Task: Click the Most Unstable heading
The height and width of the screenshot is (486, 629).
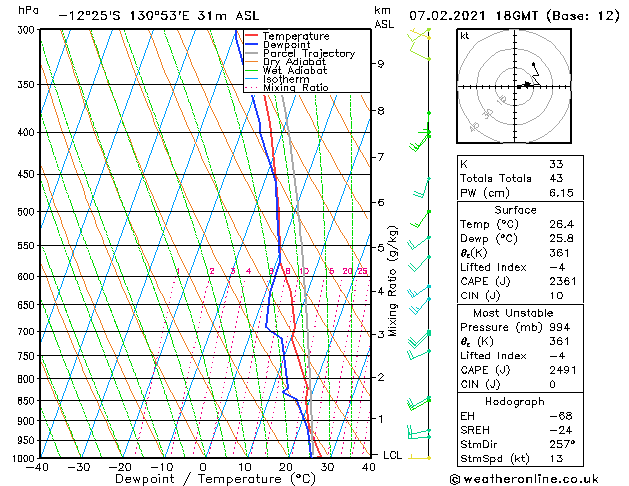Action: 513,313
